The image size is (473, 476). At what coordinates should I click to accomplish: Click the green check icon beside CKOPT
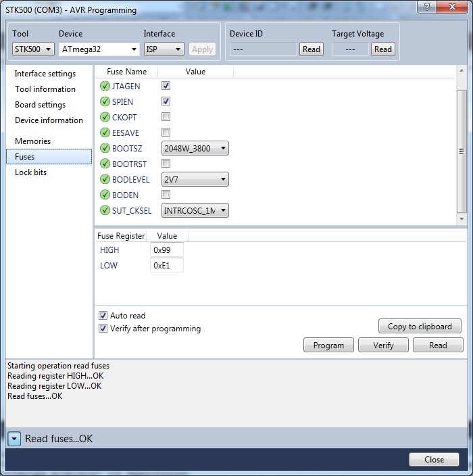pos(105,117)
